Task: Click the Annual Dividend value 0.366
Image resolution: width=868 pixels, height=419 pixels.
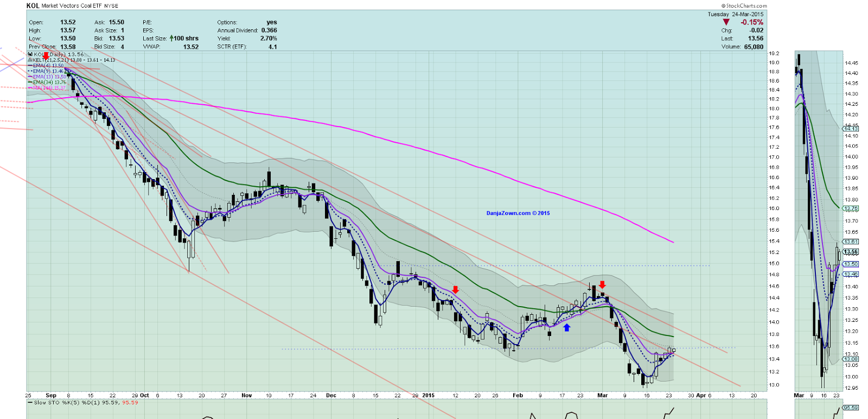Action: 269,30
